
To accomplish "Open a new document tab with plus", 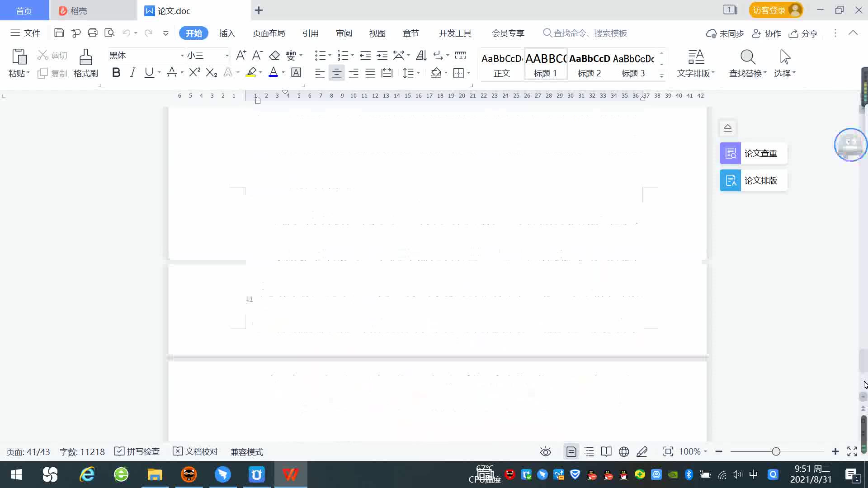I will pos(259,10).
